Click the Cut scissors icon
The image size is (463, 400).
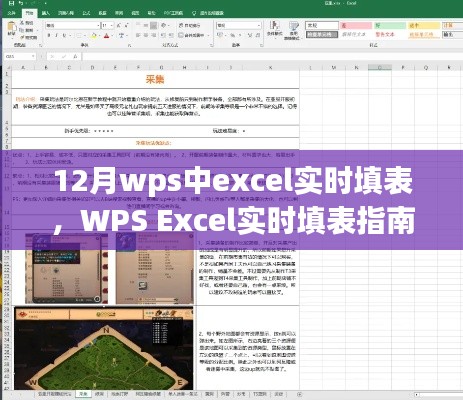[x=22, y=23]
